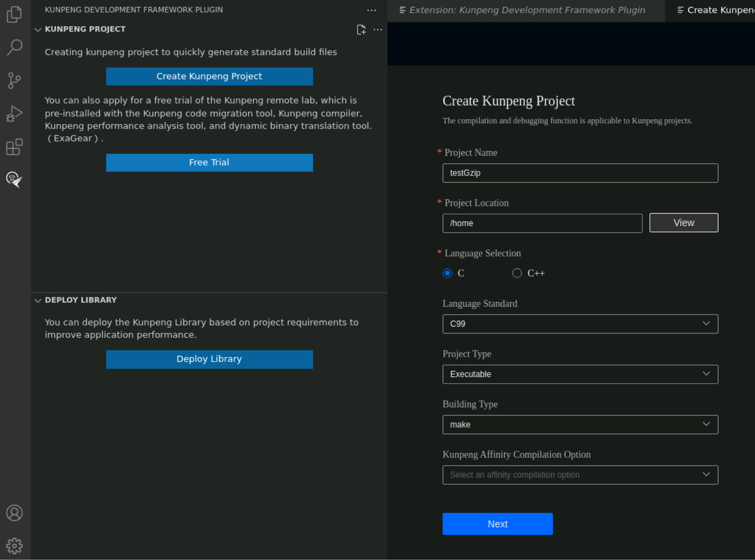Open Accounts icon in activity bar
The width and height of the screenshot is (755, 560).
tap(15, 513)
